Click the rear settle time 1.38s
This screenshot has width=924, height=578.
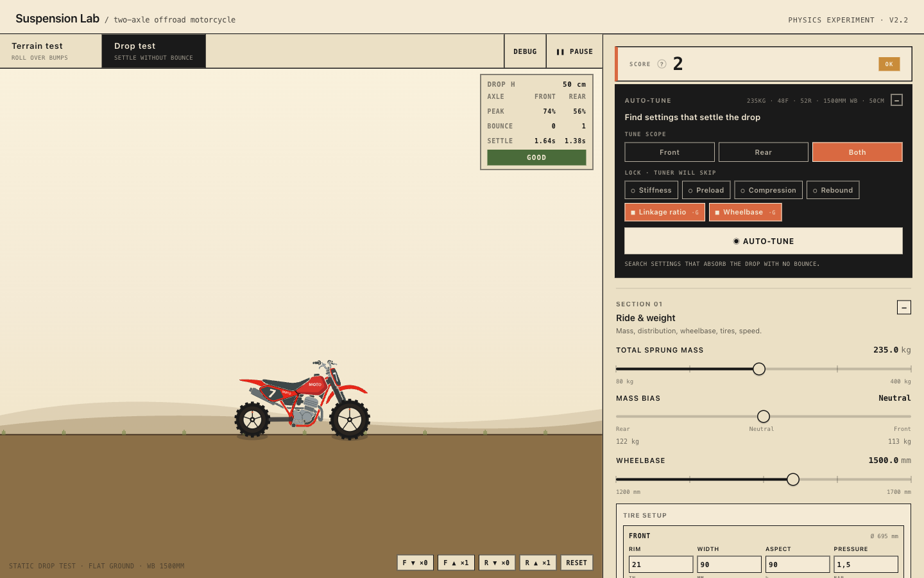[x=575, y=141]
